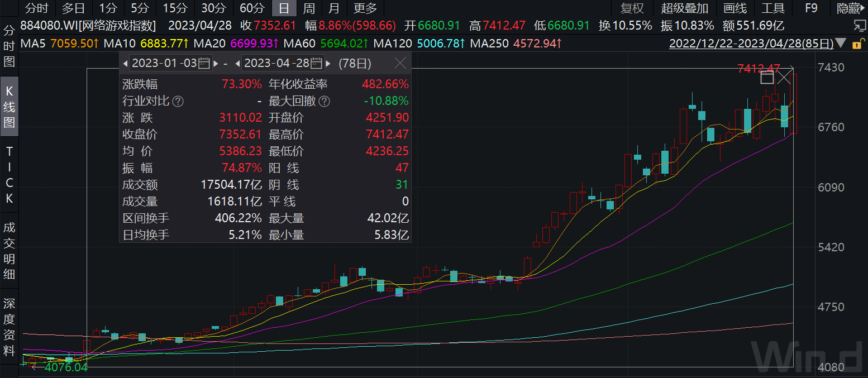Open the 复权 adjustment menu

pos(632,8)
